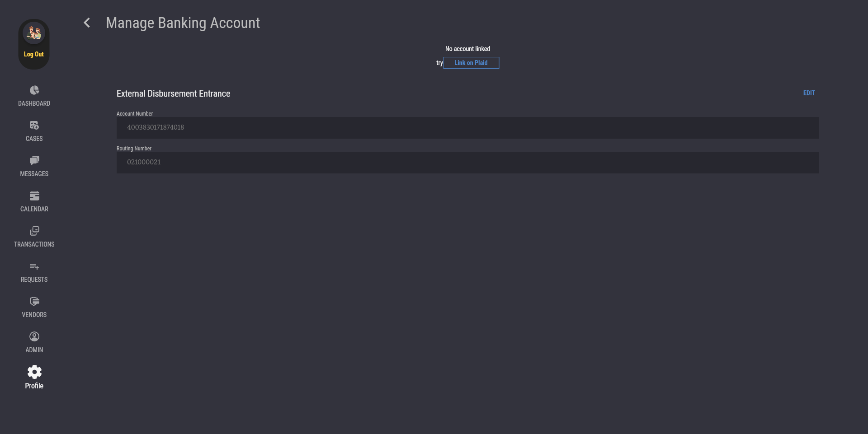Open the Messages chat bubble icon
868x434 pixels.
[34, 161]
